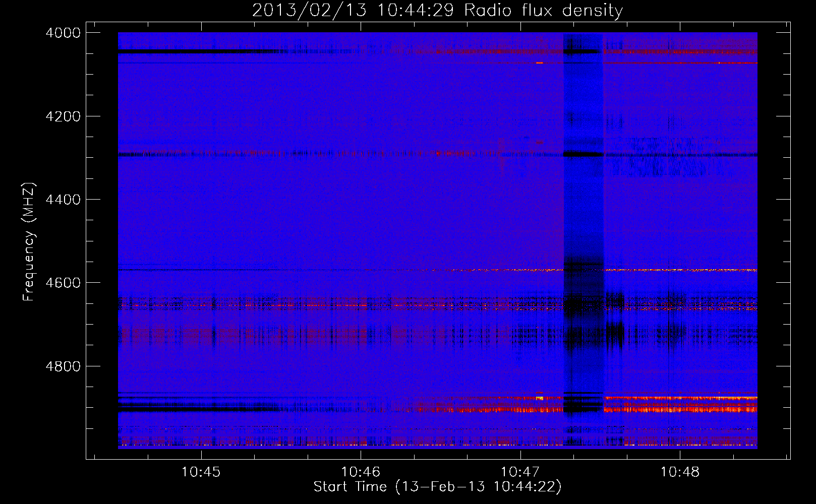Click the 10:48 time tick label

[x=680, y=472]
